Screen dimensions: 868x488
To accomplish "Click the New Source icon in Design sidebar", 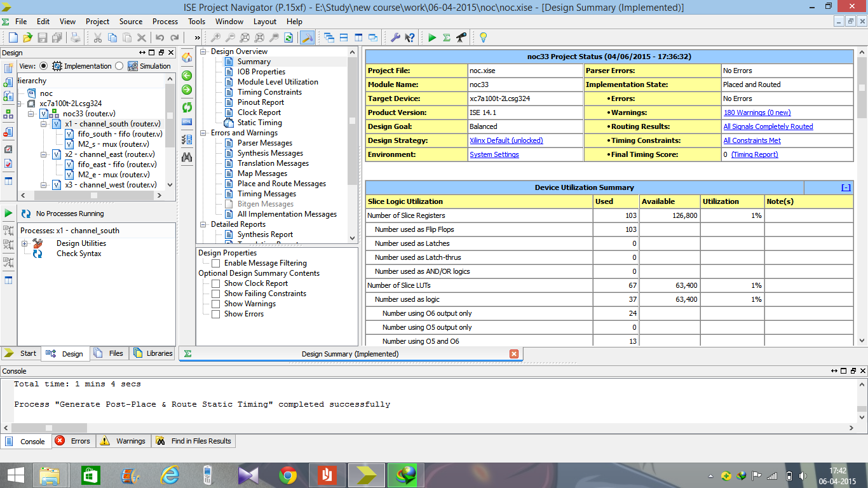I will tap(8, 68).
